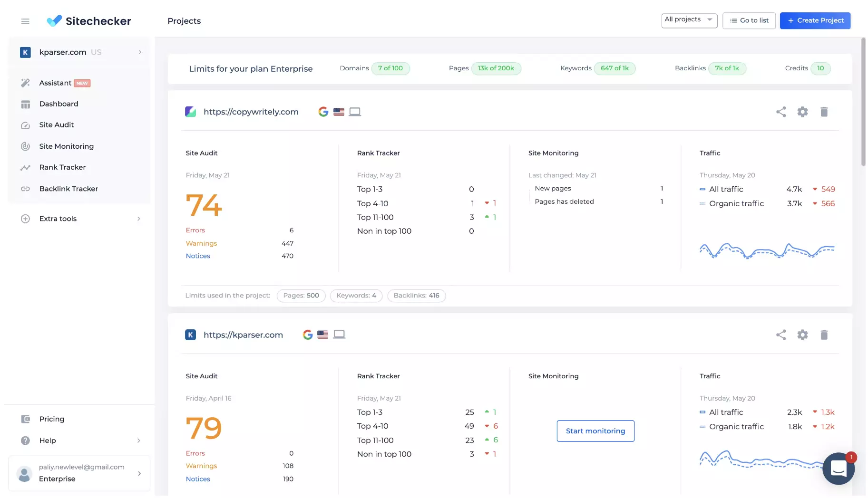868x498 pixels.
Task: Click the page vertical scrollbar
Action: [863, 102]
